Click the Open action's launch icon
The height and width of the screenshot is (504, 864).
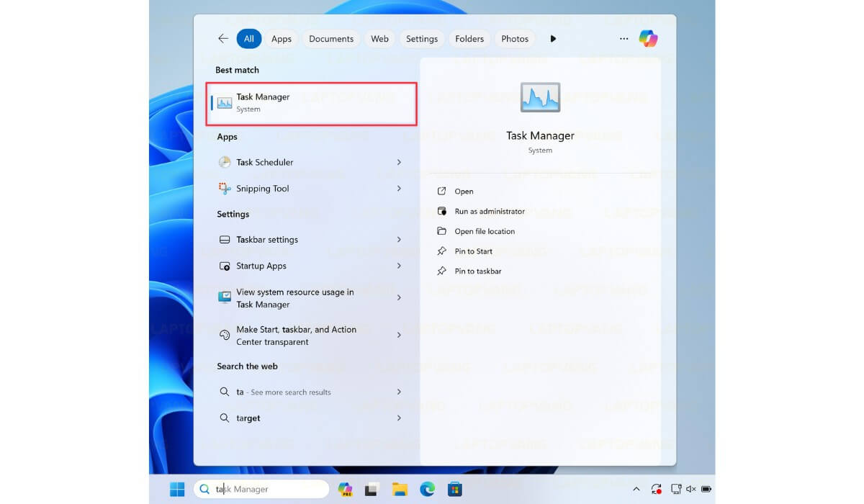coord(441,192)
